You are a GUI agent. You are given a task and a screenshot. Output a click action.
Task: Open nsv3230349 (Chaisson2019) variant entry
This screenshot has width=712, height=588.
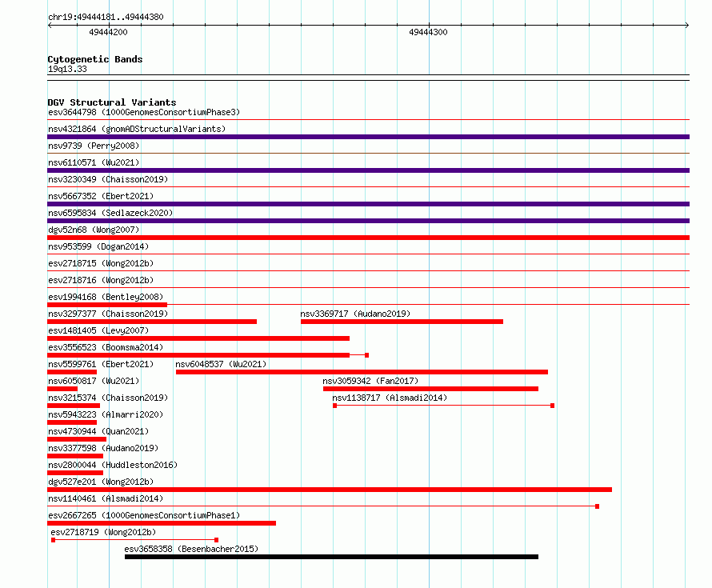[x=108, y=179]
